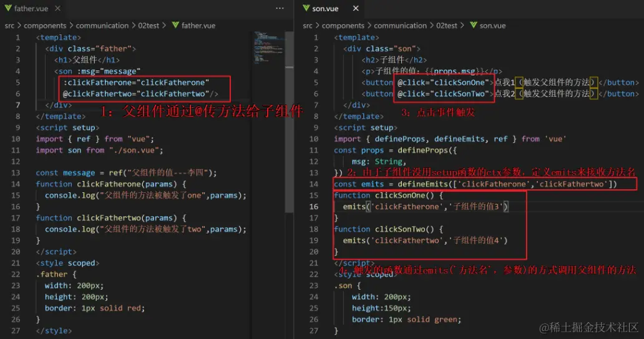
Task: Click the father.vue vertical scrollbar
Action: [x=289, y=123]
